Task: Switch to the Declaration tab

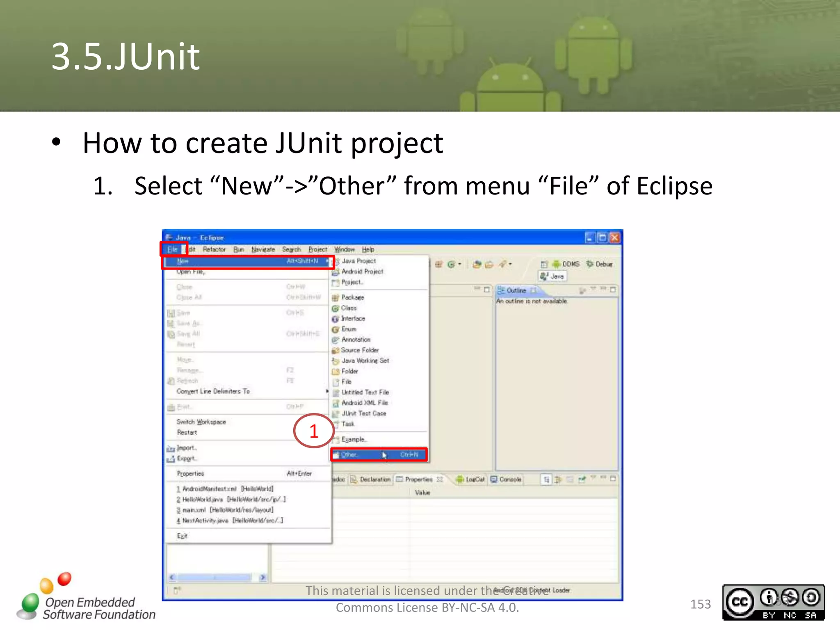Action: pos(370,479)
